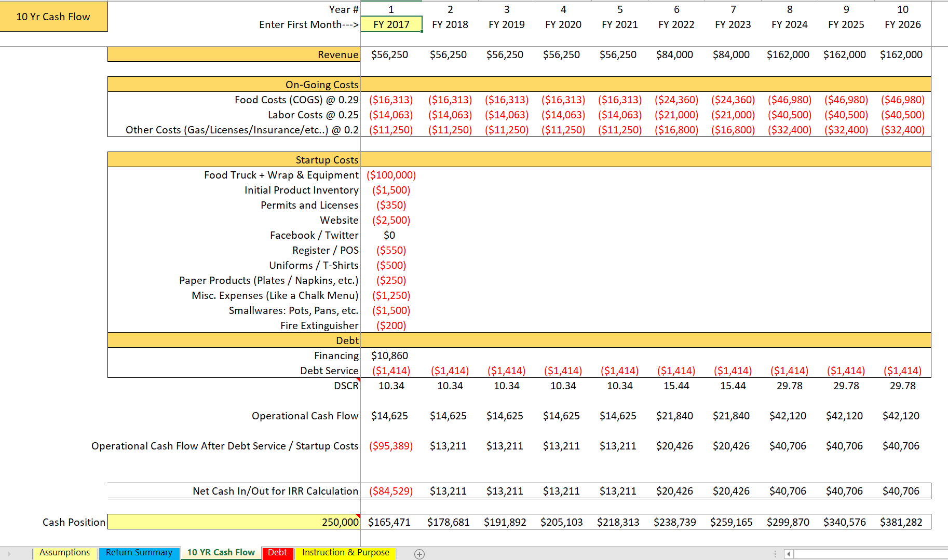Screen dimensions: 948x560
Task: Switch to the Debt sheet
Action: pyautogui.click(x=278, y=553)
